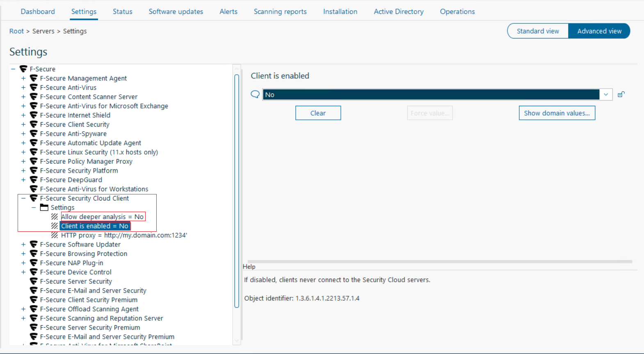The height and width of the screenshot is (354, 644).
Task: Collapse the Settings folder node
Action: 34,208
